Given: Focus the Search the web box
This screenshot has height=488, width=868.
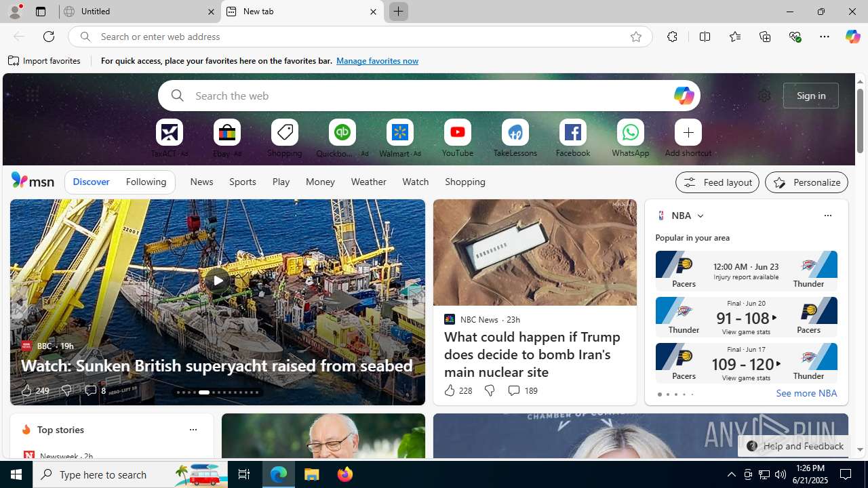Looking at the screenshot, I should tap(429, 96).
